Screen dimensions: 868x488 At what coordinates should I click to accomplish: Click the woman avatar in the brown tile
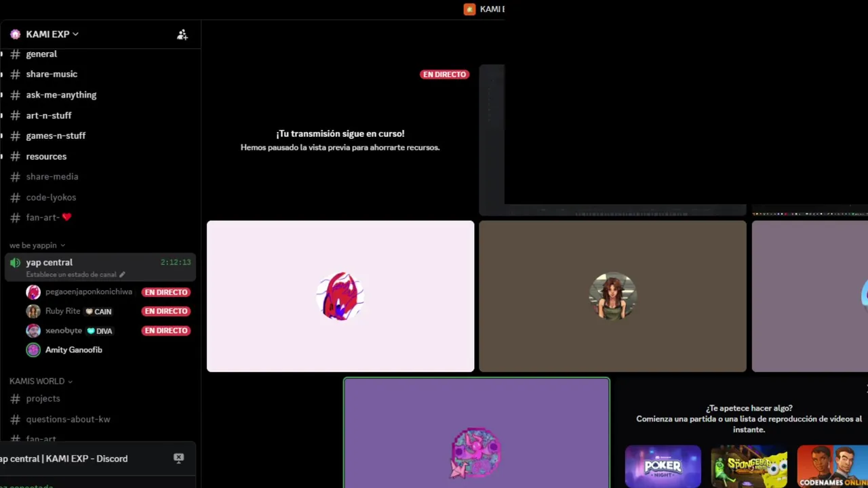pos(612,296)
